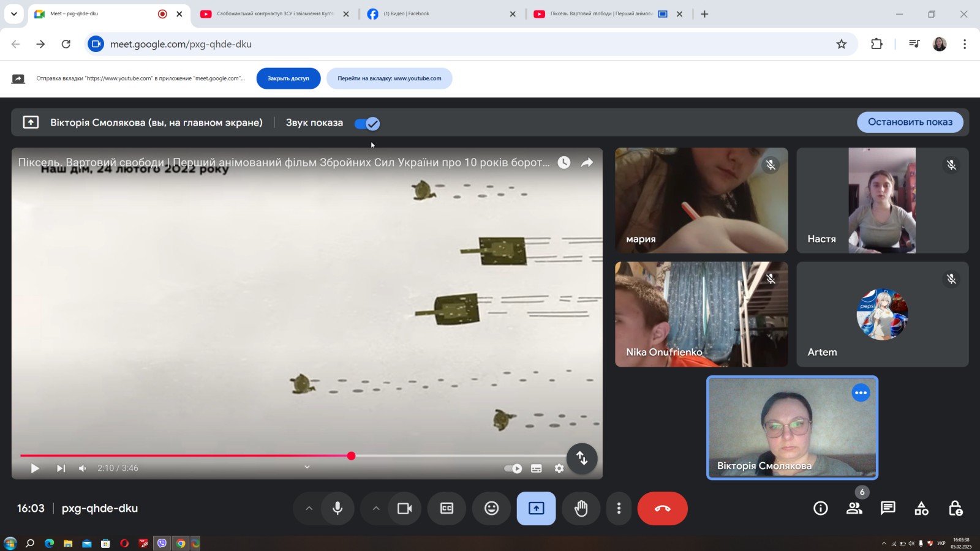Screen dimensions: 980x551
Task: Skip to next video in player
Action: pos(61,468)
